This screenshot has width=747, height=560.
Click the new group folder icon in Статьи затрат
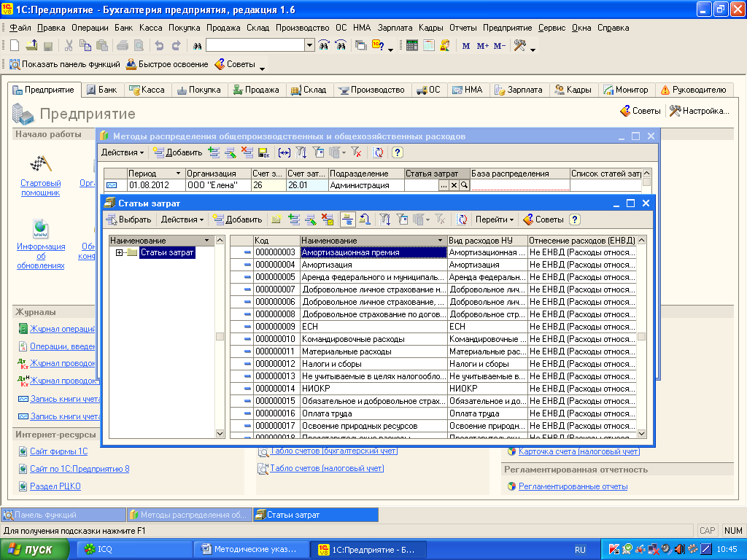click(x=276, y=219)
